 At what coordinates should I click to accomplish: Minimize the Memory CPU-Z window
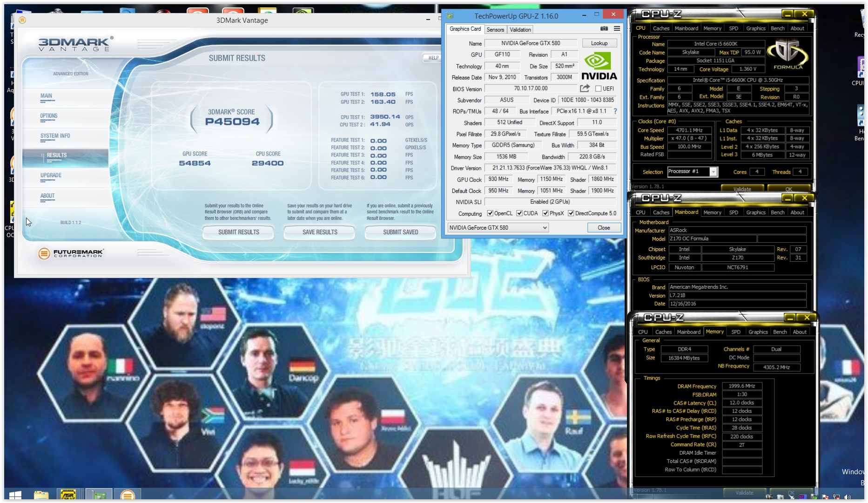(790, 318)
